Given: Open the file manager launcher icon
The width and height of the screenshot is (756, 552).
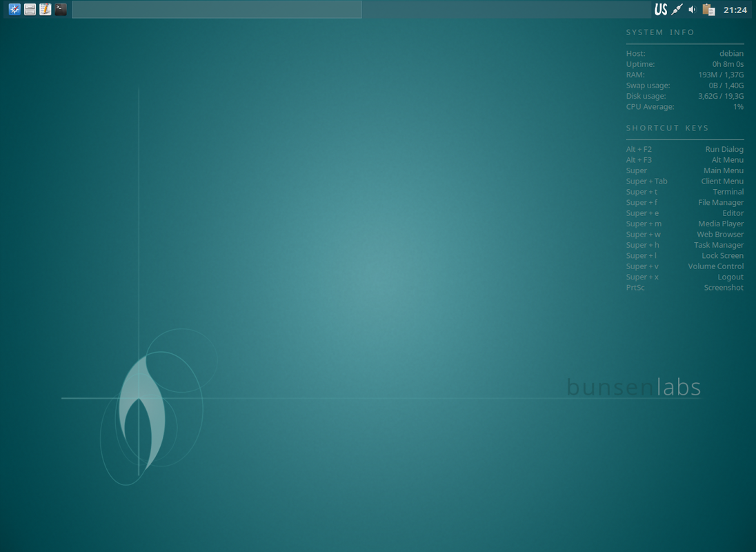Looking at the screenshot, I should coord(30,9).
